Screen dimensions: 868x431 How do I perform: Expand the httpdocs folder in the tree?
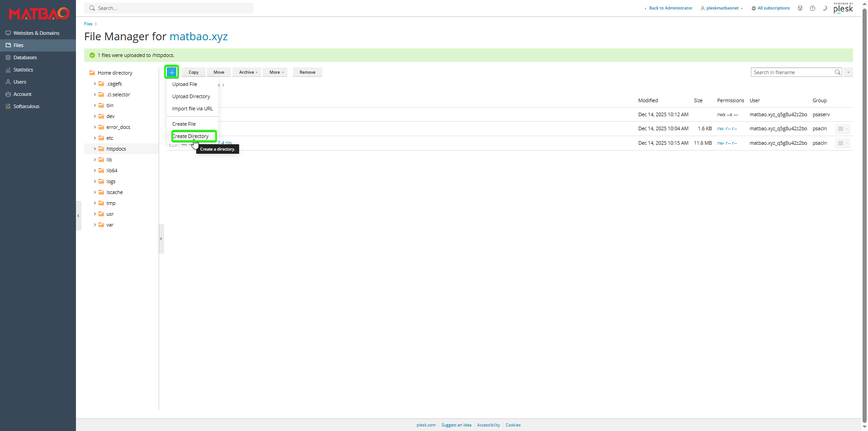pyautogui.click(x=95, y=149)
